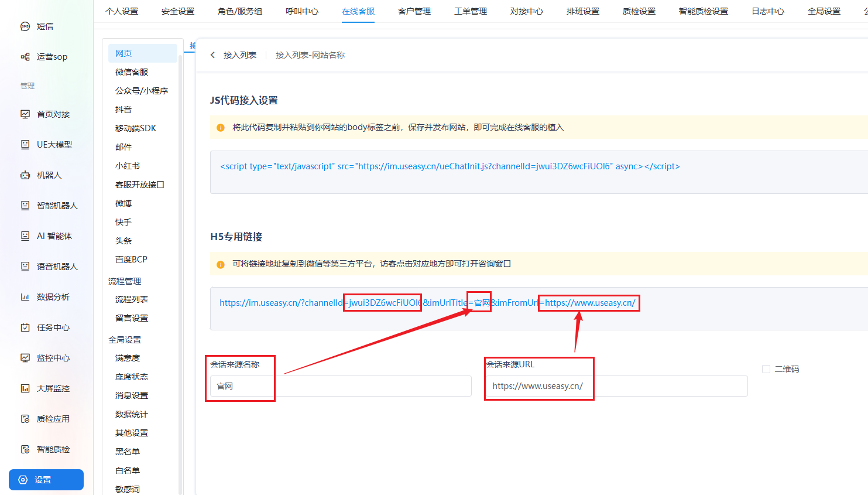
Task: Click the 智能机器人 icon
Action: tap(25, 206)
